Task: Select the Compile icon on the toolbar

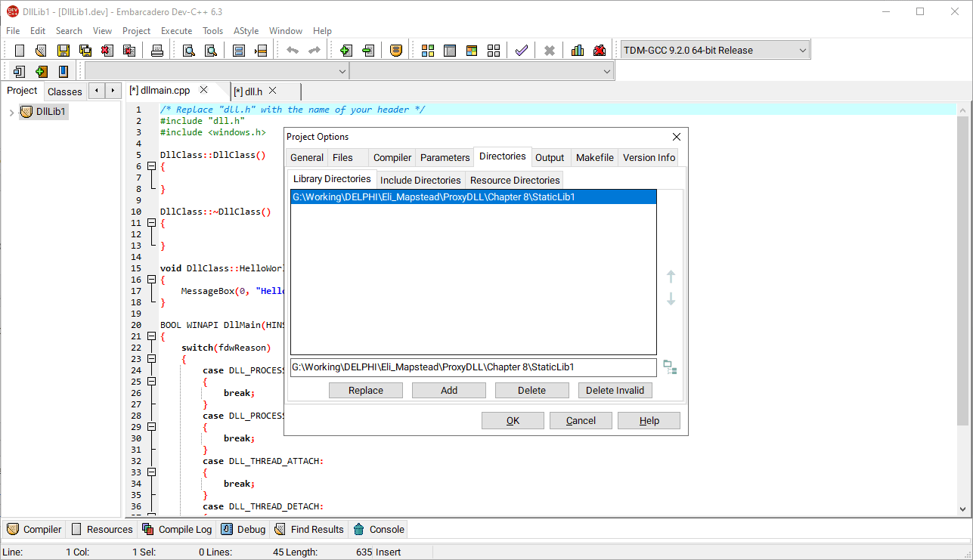Action: click(427, 50)
